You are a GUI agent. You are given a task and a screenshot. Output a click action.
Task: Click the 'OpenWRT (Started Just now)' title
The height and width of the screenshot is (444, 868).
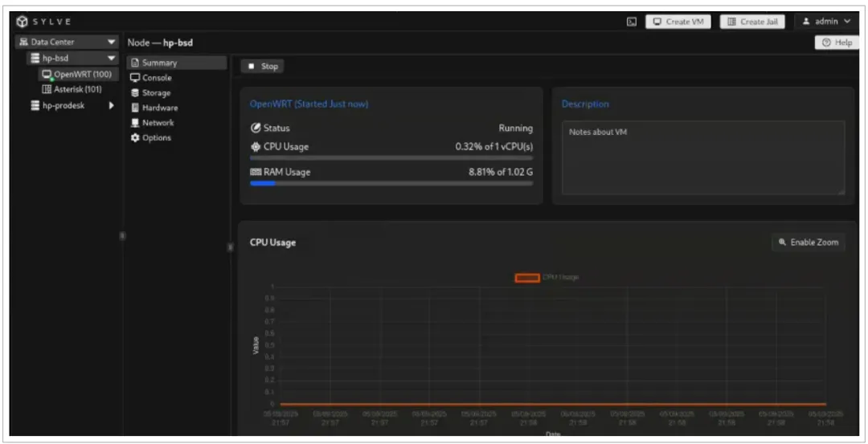pos(309,104)
